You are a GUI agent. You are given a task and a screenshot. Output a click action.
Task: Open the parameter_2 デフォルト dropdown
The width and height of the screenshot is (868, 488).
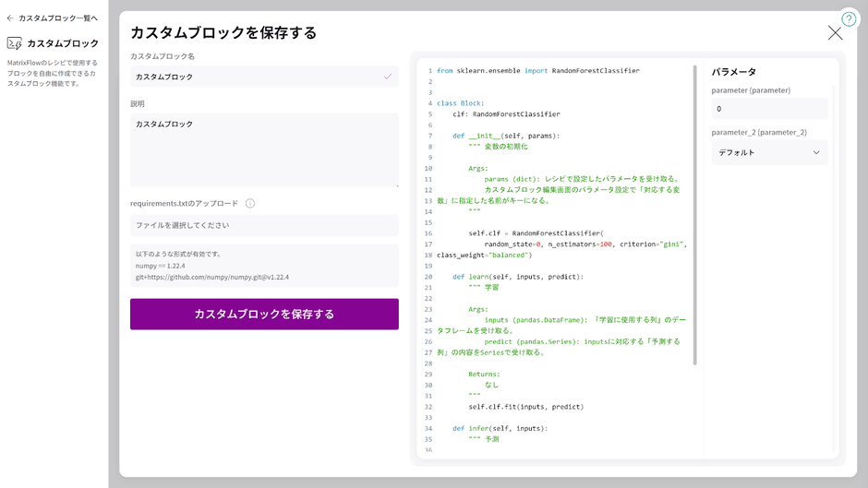tap(769, 153)
